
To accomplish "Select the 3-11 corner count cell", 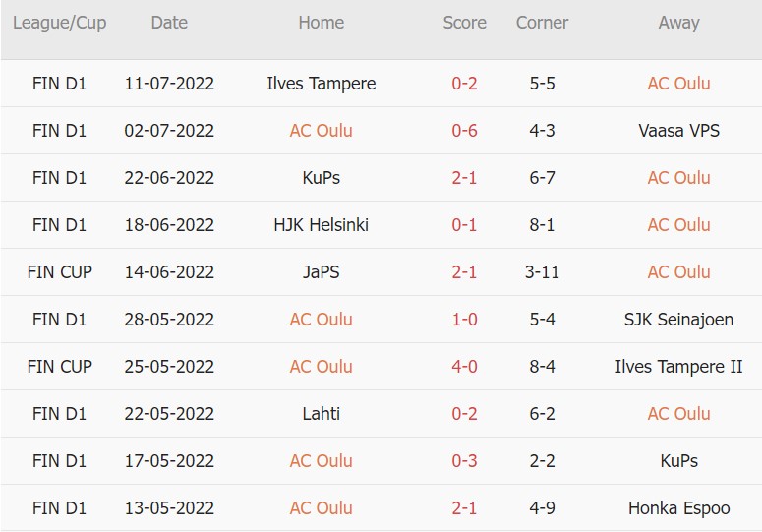I will pyautogui.click(x=542, y=272).
